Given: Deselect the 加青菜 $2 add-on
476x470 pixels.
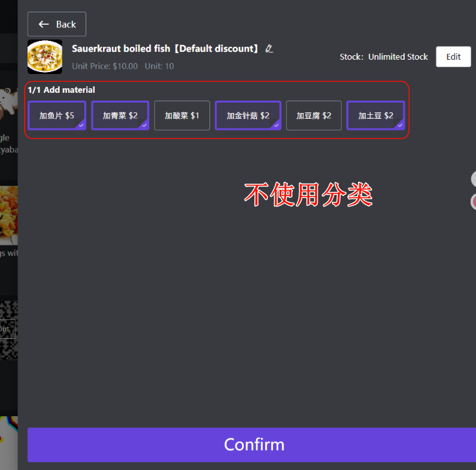Looking at the screenshot, I should point(120,116).
